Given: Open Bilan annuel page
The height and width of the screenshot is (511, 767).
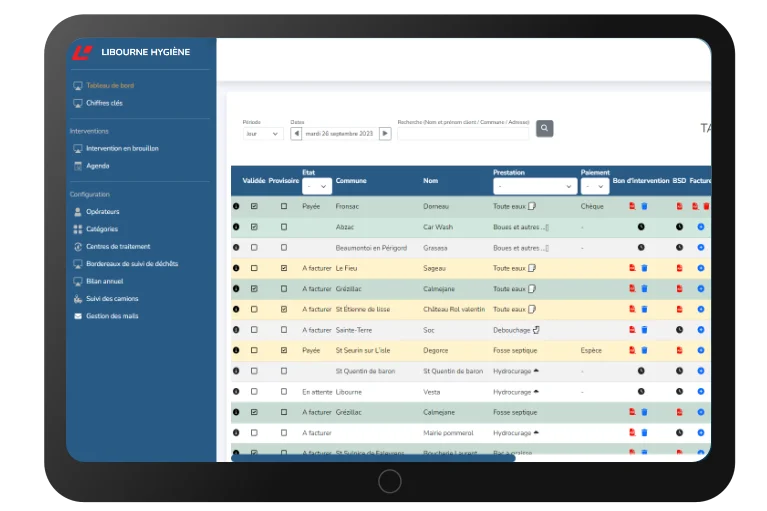Looking at the screenshot, I should coord(104,282).
